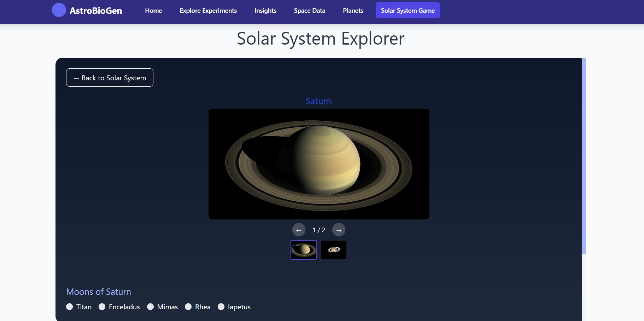Click the Moons of Saturn heading
The image size is (644, 321).
click(99, 292)
